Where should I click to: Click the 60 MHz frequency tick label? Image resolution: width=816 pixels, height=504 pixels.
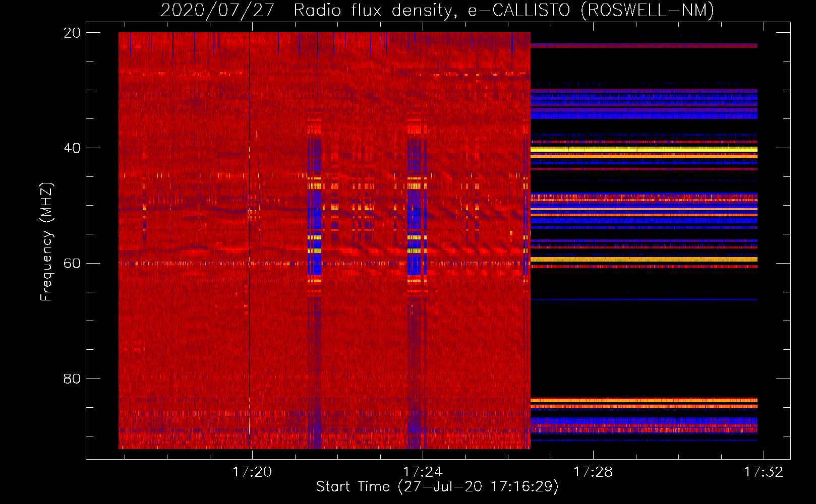point(72,263)
